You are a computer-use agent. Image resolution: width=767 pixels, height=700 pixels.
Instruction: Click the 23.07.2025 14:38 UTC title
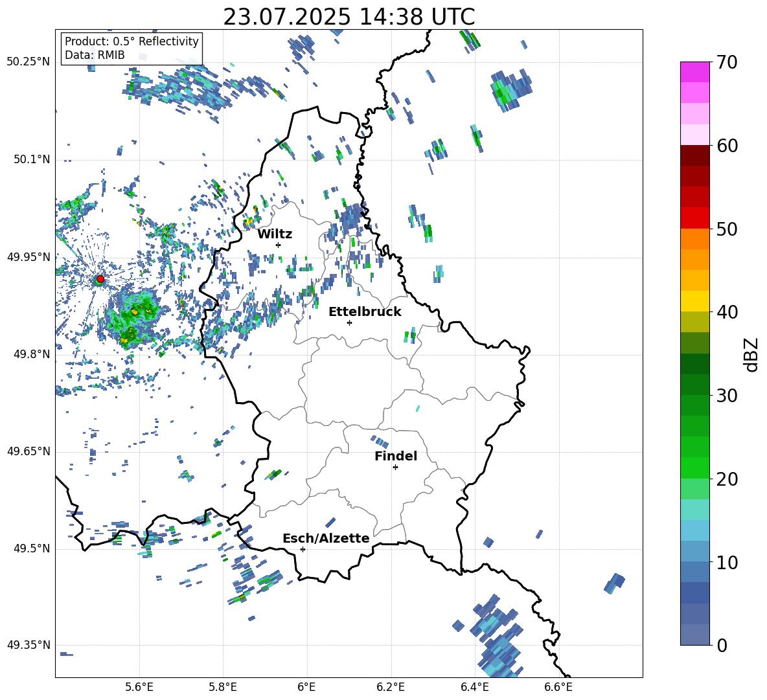(x=349, y=17)
